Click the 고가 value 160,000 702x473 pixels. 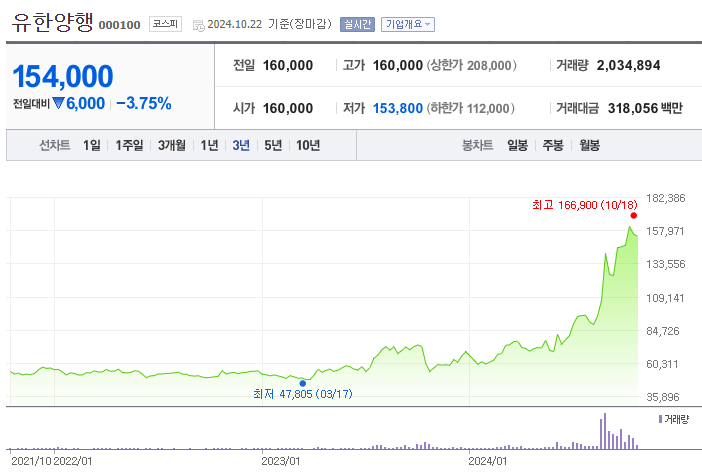[398, 65]
